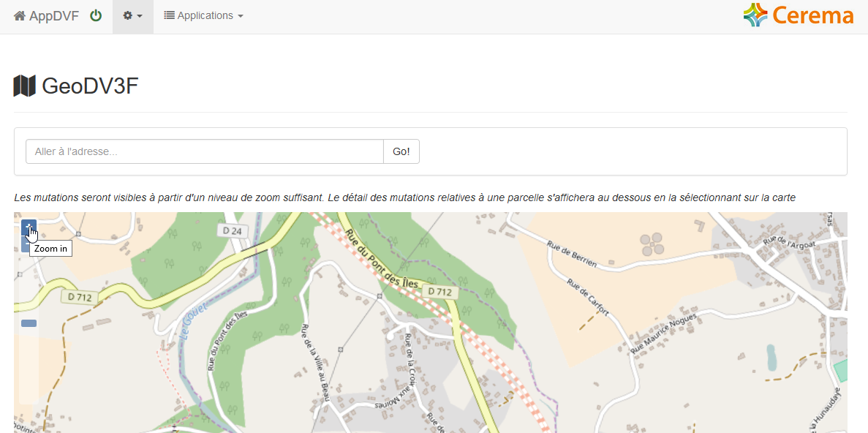Screen dimensions: 868x433
Task: Click the GeoDV3F map icon
Action: (x=24, y=86)
